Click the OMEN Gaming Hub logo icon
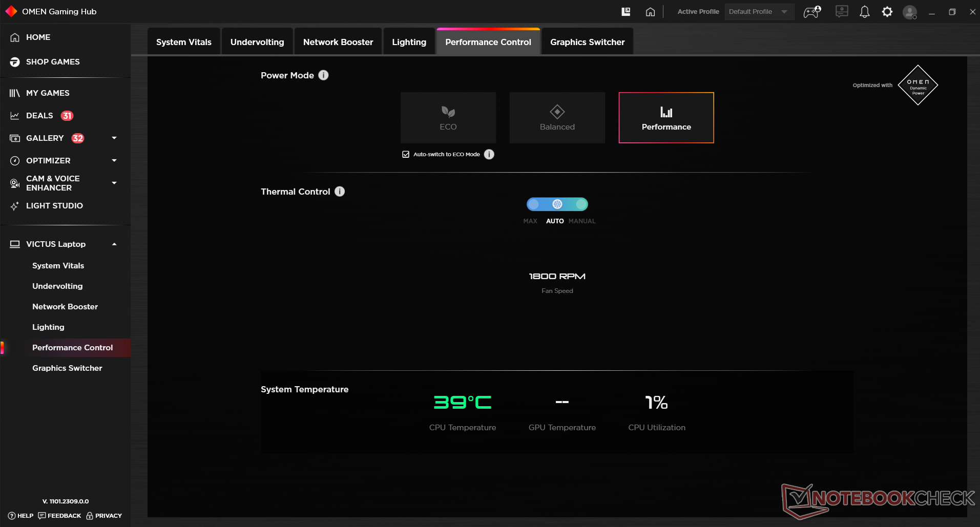 pyautogui.click(x=11, y=11)
